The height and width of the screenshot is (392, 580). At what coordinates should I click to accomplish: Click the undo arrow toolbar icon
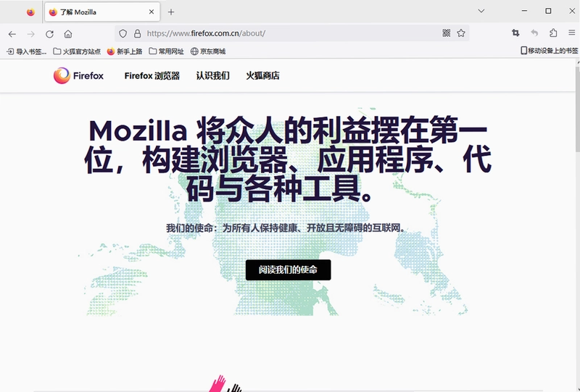click(x=534, y=33)
